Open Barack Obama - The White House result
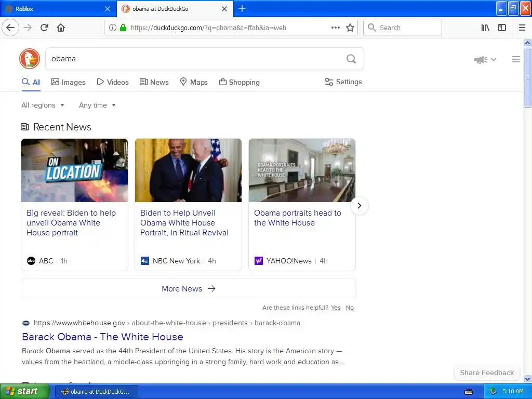532x399 pixels. point(102,337)
